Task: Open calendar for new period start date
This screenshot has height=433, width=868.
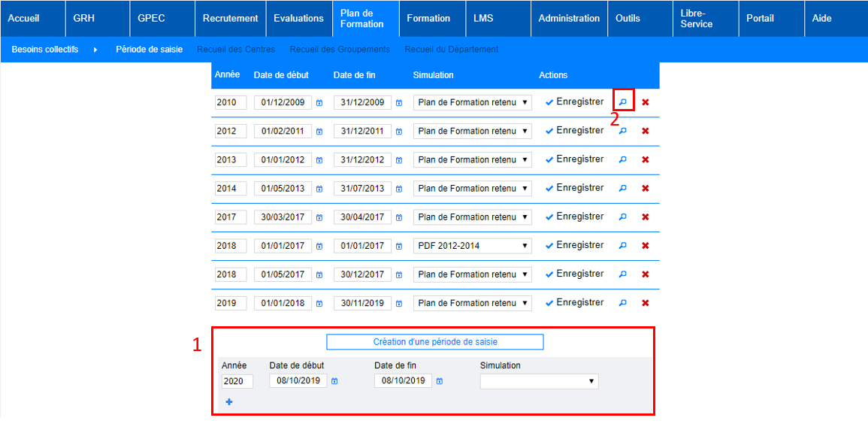Action: 334,381
